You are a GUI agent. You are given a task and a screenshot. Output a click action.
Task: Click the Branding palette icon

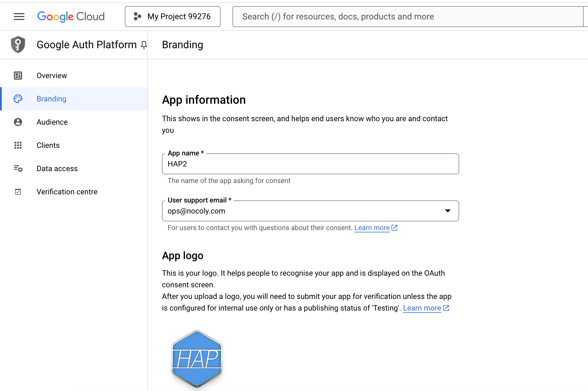pos(18,99)
